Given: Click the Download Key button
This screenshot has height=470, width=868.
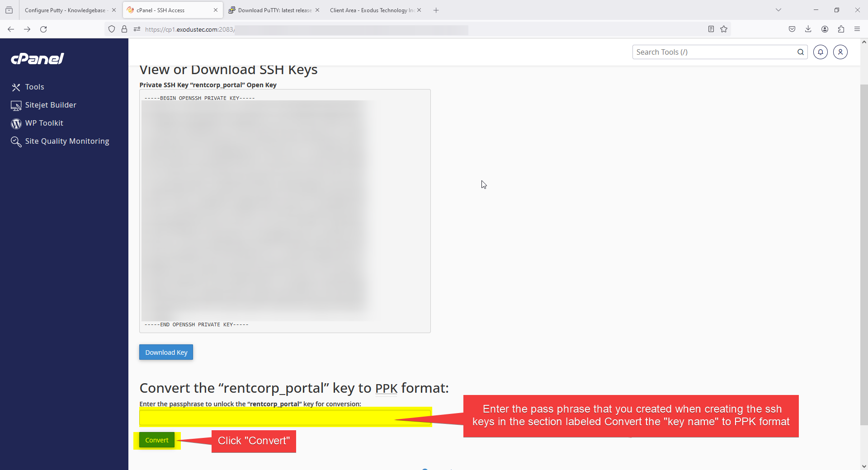Looking at the screenshot, I should (x=166, y=352).
